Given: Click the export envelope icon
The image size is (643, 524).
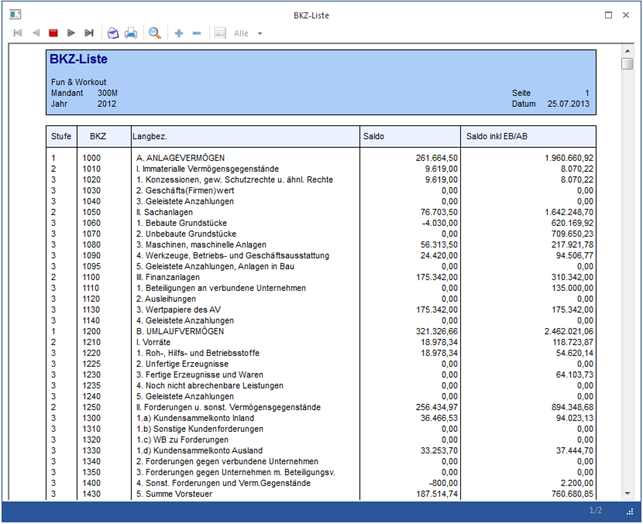Looking at the screenshot, I should (113, 33).
